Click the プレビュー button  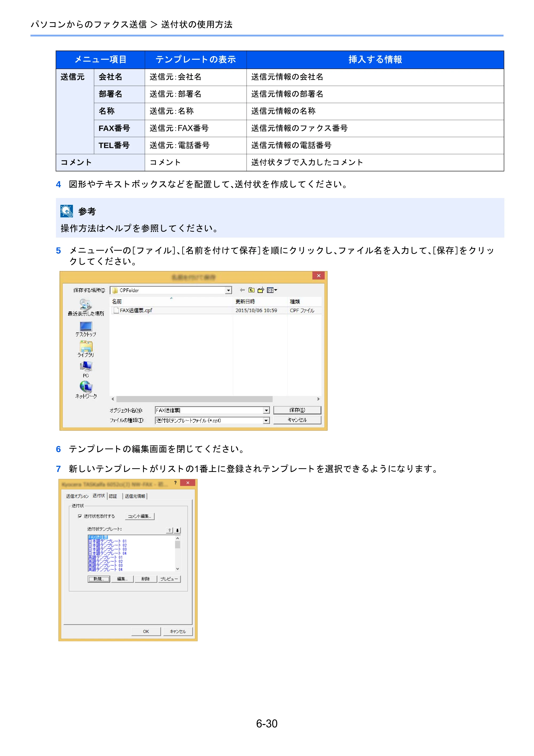[169, 579]
